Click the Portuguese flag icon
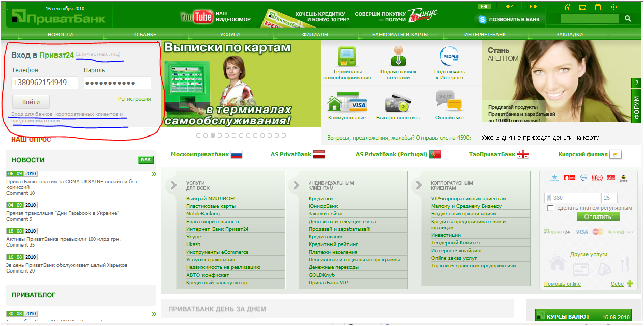Screen dimensions: 644x326 pyautogui.click(x=435, y=154)
